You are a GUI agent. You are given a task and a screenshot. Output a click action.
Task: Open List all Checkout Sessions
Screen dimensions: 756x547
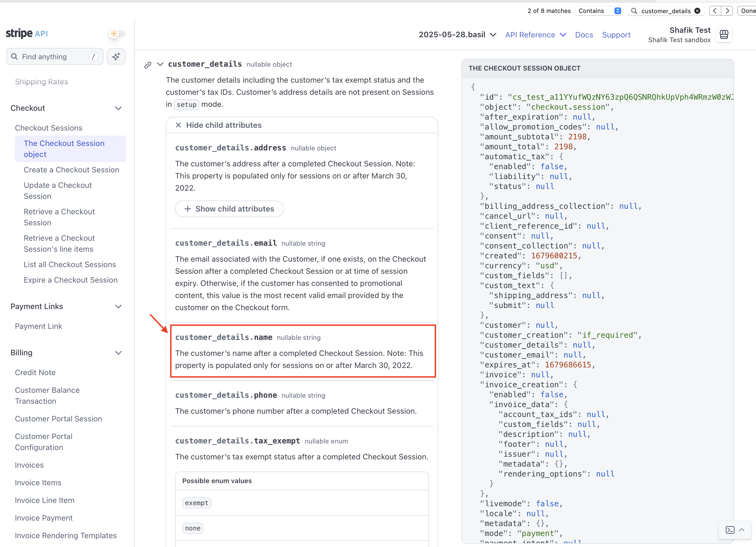click(x=70, y=264)
